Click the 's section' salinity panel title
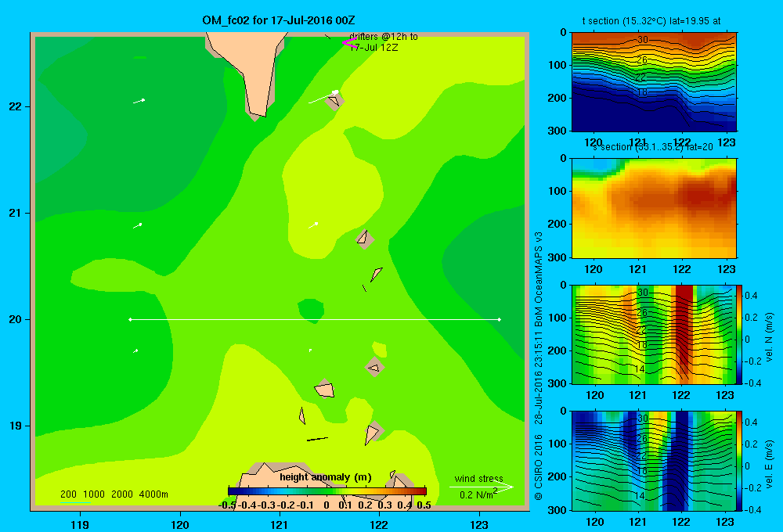Screen dimensions: 783x532 (652, 147)
